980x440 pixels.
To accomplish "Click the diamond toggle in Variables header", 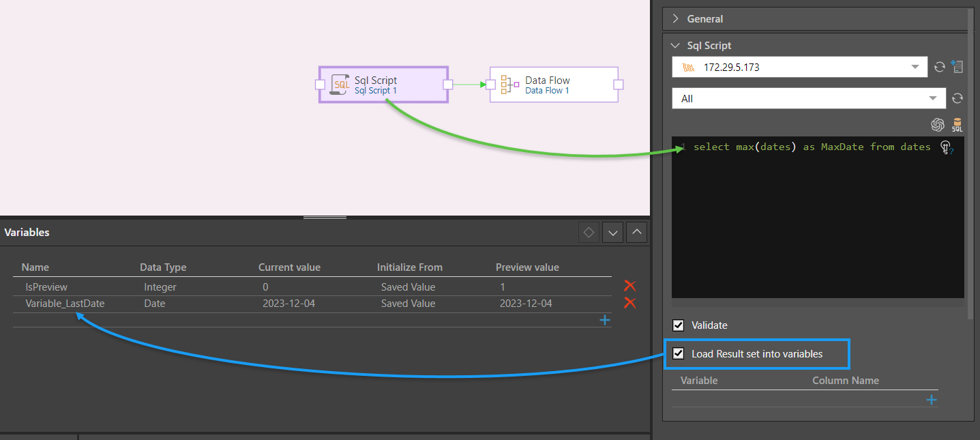I will pyautogui.click(x=589, y=233).
